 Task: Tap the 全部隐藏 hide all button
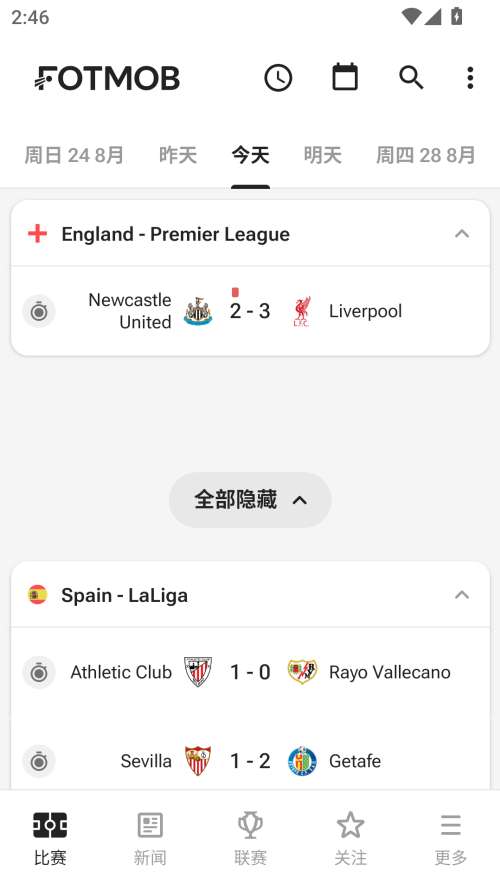click(x=250, y=499)
